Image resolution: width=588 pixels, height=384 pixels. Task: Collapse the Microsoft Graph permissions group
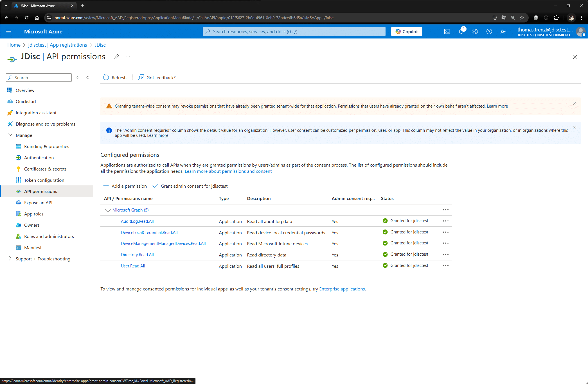tap(108, 210)
